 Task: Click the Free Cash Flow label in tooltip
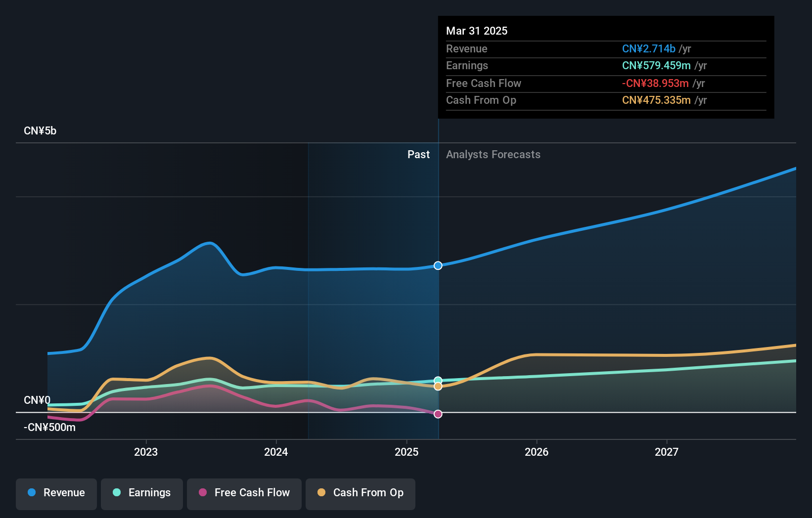(x=484, y=83)
